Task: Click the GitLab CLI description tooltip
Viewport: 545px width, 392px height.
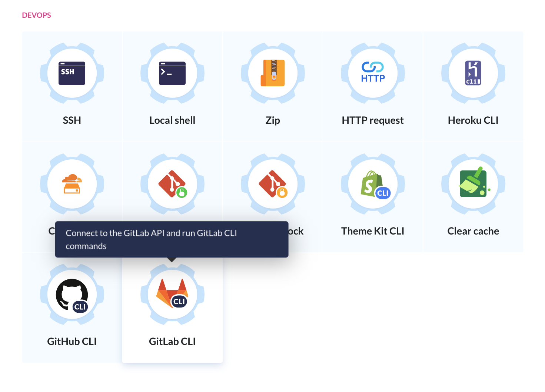Action: pyautogui.click(x=172, y=239)
